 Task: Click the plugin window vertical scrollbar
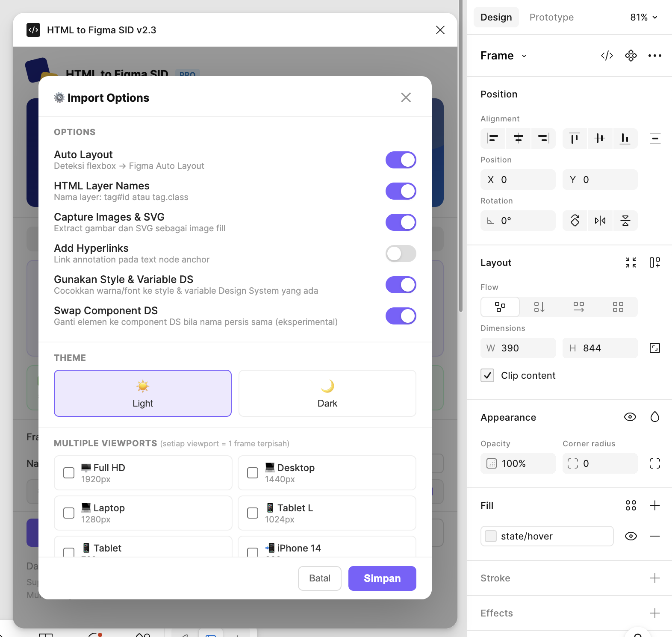tap(460, 156)
